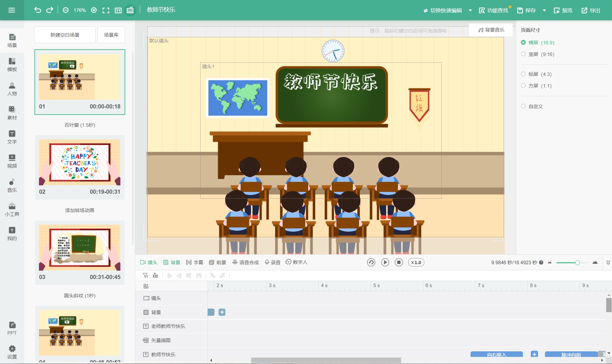Open the timeline duration help icon
Viewport: 612px width, 364px height.
click(541, 262)
